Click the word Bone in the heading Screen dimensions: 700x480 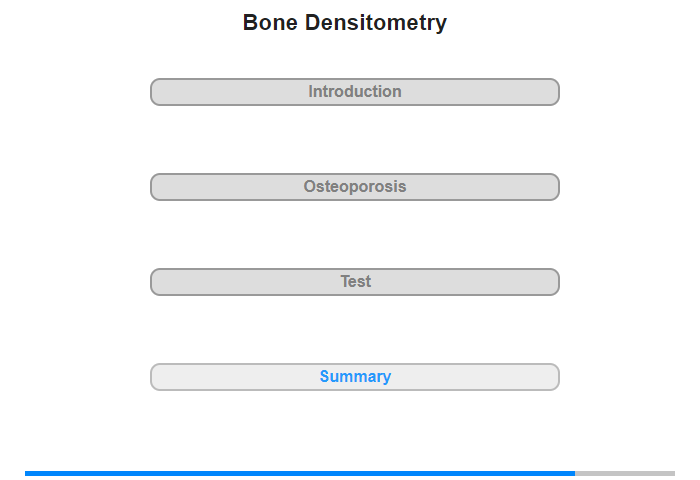[x=270, y=22]
